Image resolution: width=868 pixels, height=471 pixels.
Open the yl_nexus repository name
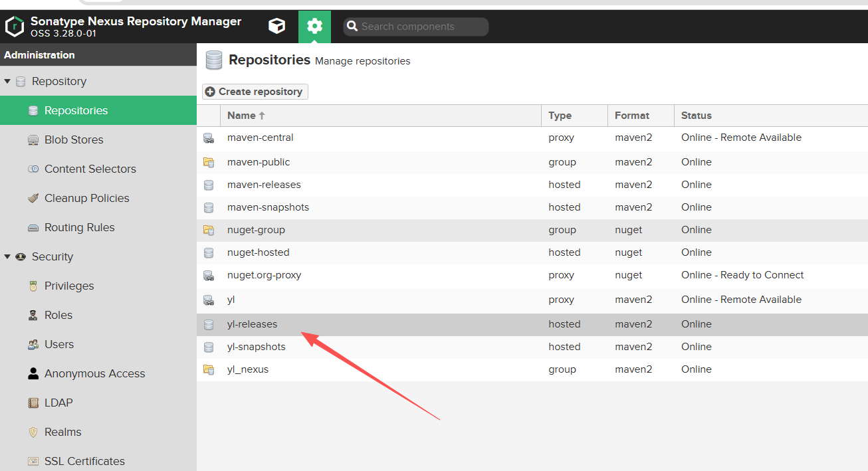coord(248,369)
